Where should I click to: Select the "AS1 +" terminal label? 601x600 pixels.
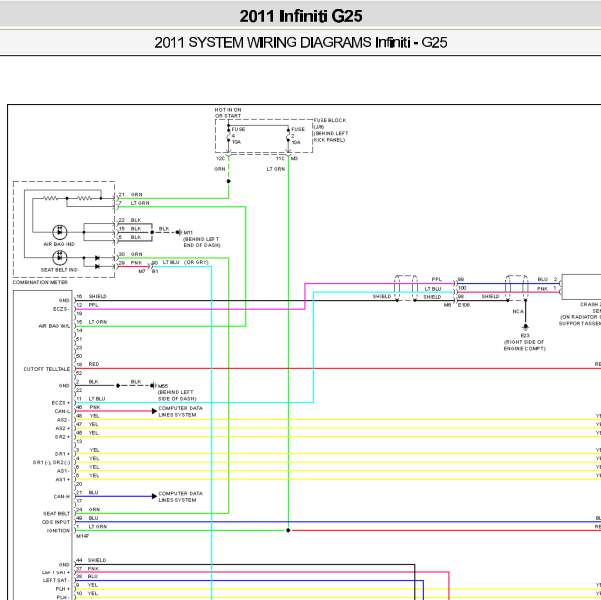tap(63, 480)
